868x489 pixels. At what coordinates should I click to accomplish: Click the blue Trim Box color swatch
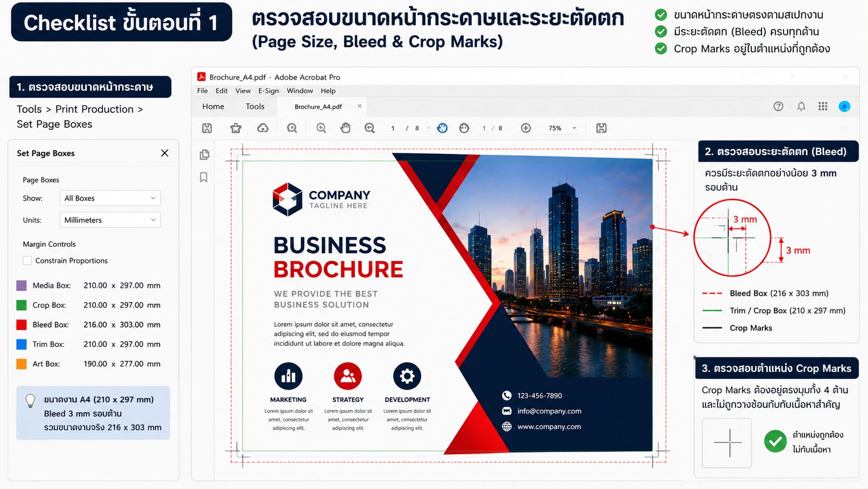pyautogui.click(x=21, y=344)
